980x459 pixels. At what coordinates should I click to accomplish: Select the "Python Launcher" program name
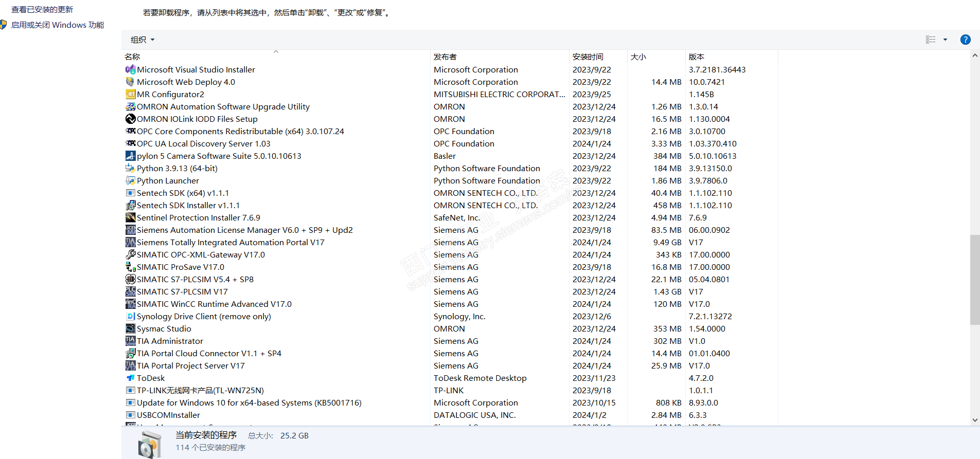tap(168, 180)
